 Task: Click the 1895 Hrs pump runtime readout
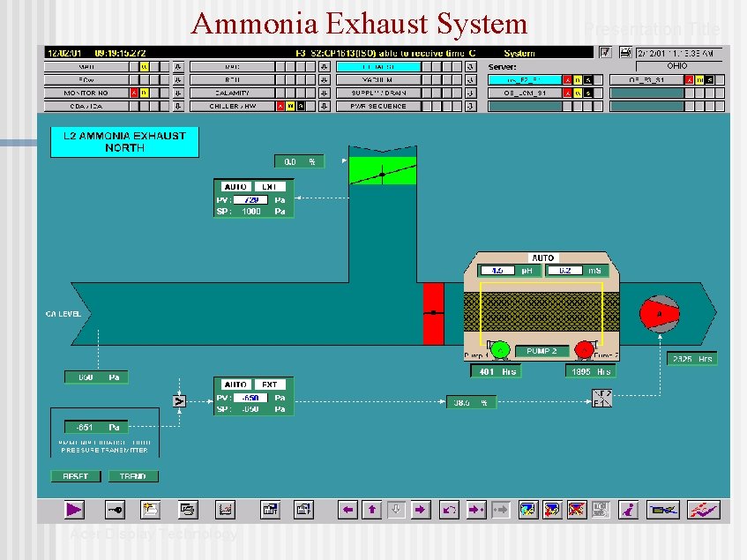591,371
